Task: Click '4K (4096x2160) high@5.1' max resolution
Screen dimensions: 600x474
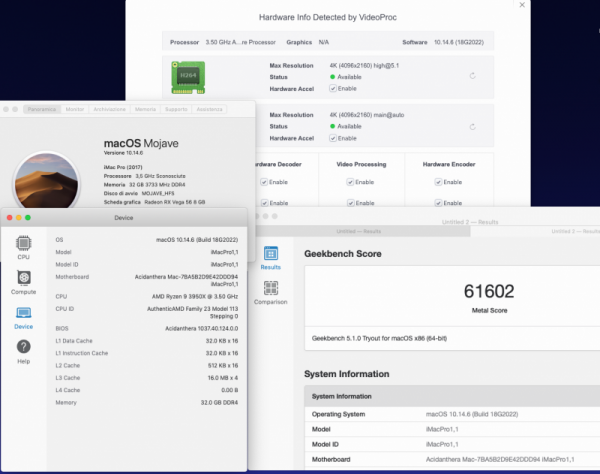Action: pyautogui.click(x=364, y=65)
